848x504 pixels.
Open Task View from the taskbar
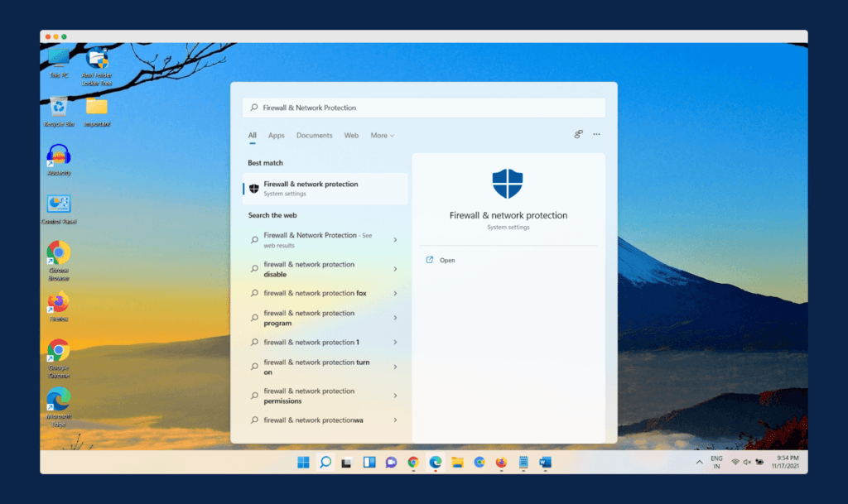click(x=348, y=462)
